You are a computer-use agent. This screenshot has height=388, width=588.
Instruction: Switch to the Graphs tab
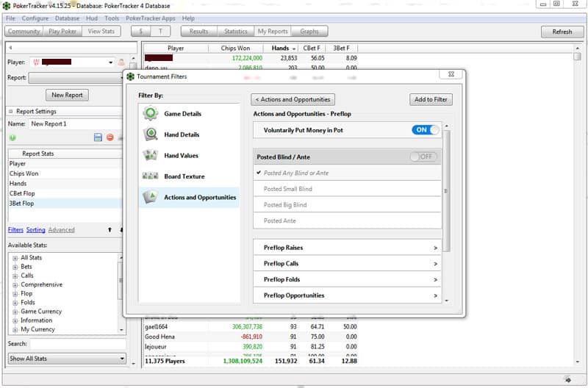(309, 31)
